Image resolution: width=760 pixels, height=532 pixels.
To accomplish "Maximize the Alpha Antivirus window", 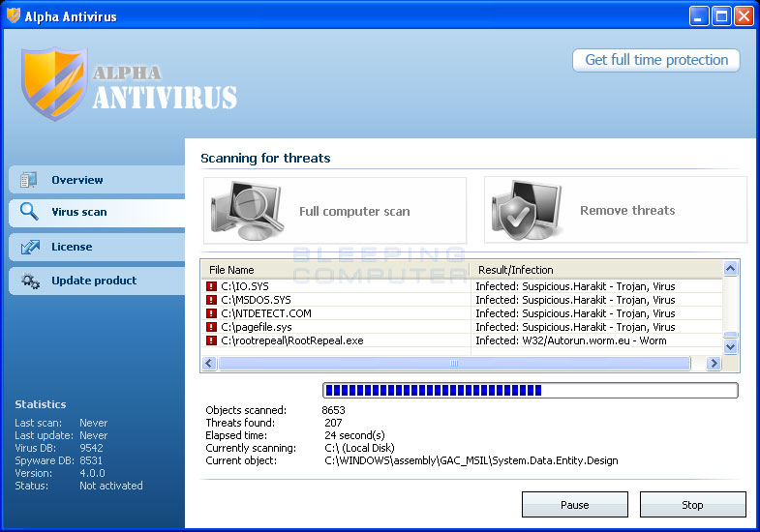I will [x=720, y=16].
